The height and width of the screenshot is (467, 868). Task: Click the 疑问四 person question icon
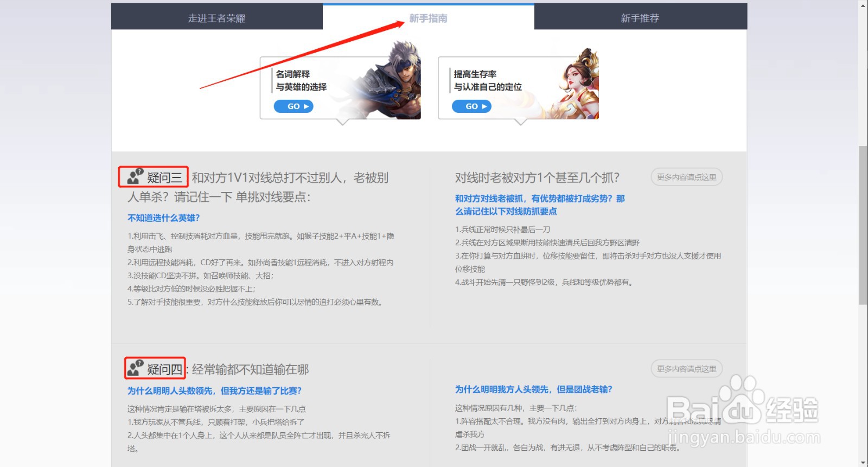[x=135, y=368]
